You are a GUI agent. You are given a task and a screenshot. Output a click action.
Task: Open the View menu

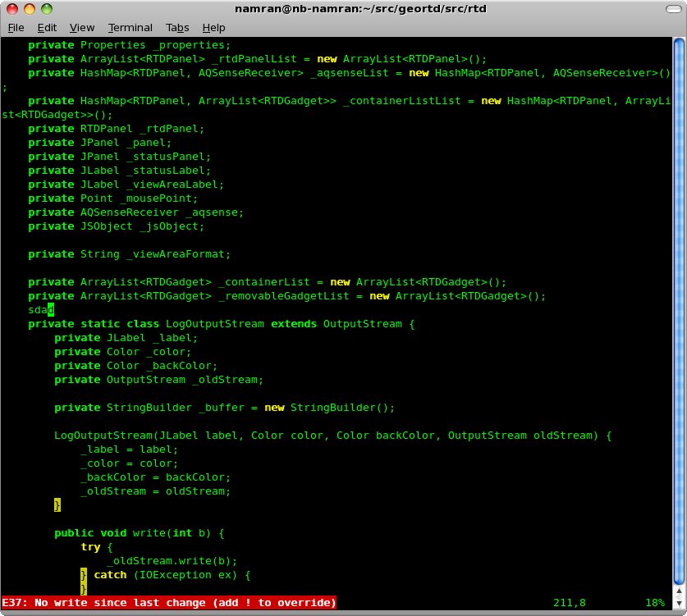tap(81, 27)
